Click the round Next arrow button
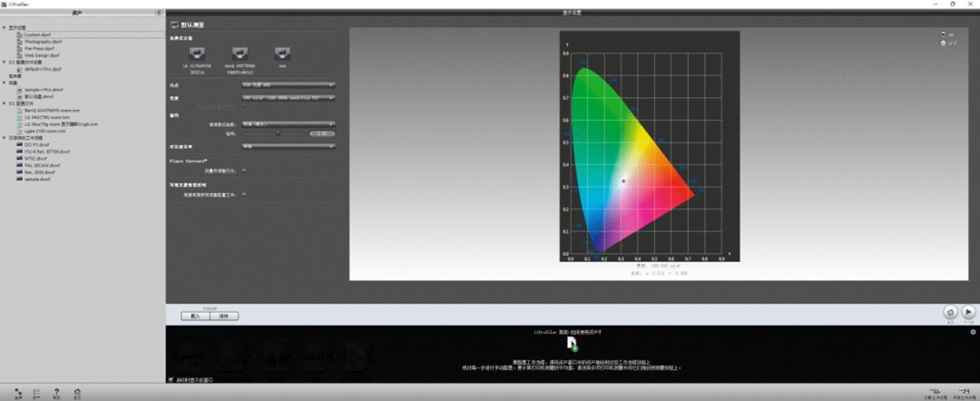 tap(969, 312)
